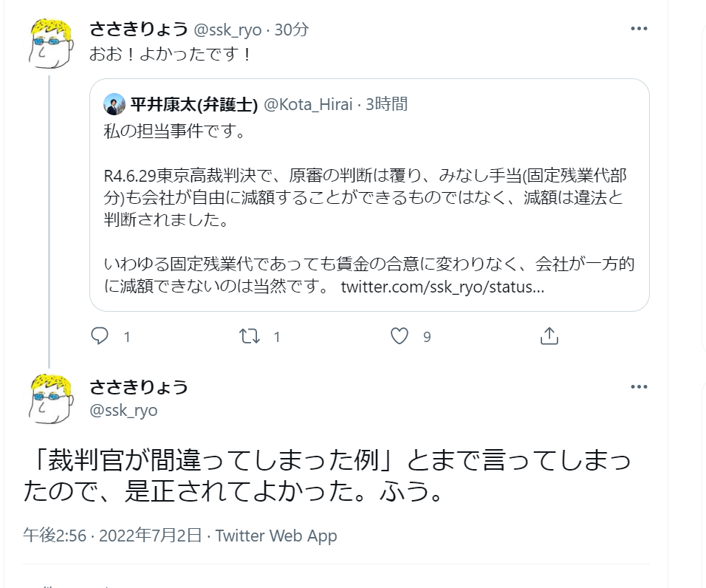This screenshot has width=706, height=588.
Task: Click the Twitter Web App source link
Action: click(x=276, y=536)
